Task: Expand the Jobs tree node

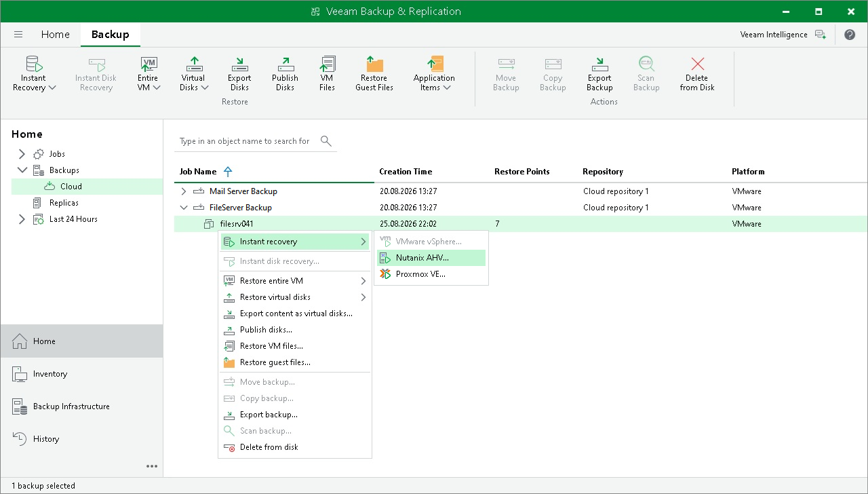Action: [x=22, y=154]
